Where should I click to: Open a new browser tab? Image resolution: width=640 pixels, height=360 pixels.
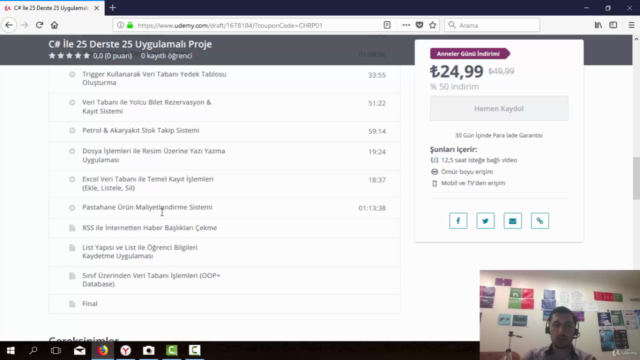click(x=113, y=8)
